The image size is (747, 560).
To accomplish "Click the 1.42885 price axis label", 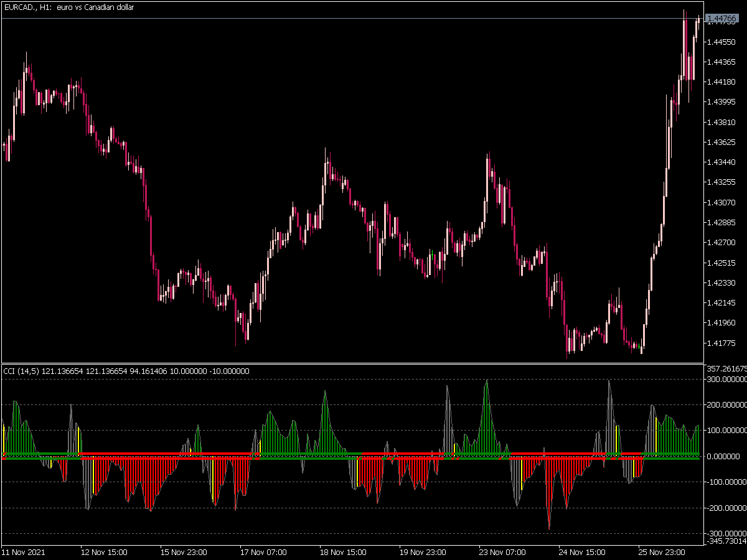I will point(722,222).
